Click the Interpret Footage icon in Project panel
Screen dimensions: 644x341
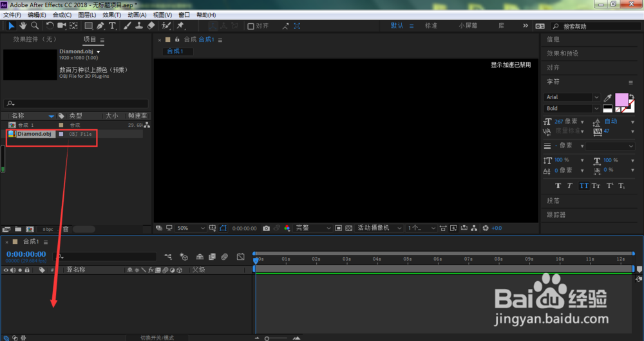[x=6, y=230]
